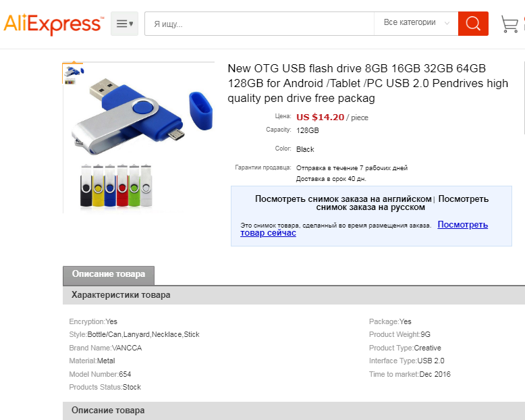
Task: Click the AliExpress logo
Action: (53, 24)
